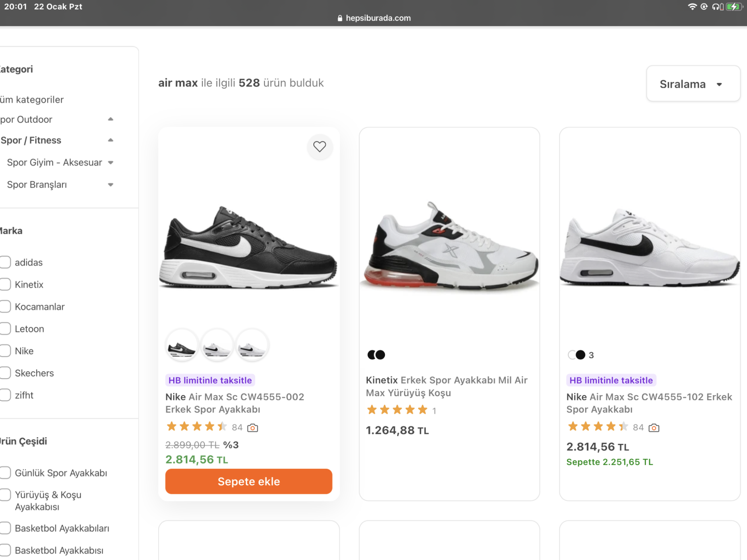Viewport: 747px width, 560px height.
Task: Open Kinetix Erkek Spor Ayakkabı product link
Action: coord(446,386)
